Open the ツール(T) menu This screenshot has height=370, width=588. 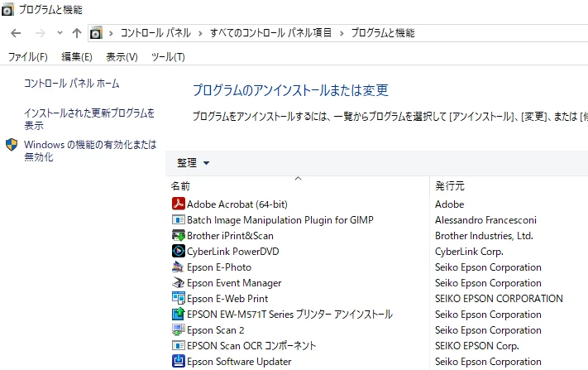pos(168,56)
